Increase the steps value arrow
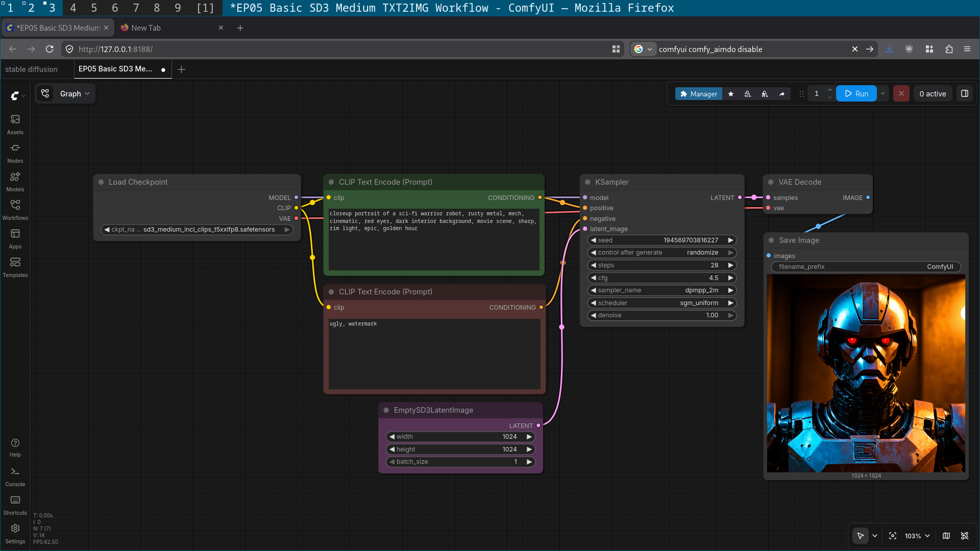980x551 pixels. 730,265
